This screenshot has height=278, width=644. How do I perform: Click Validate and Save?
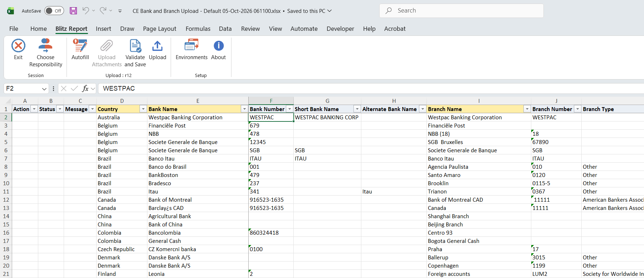135,53
